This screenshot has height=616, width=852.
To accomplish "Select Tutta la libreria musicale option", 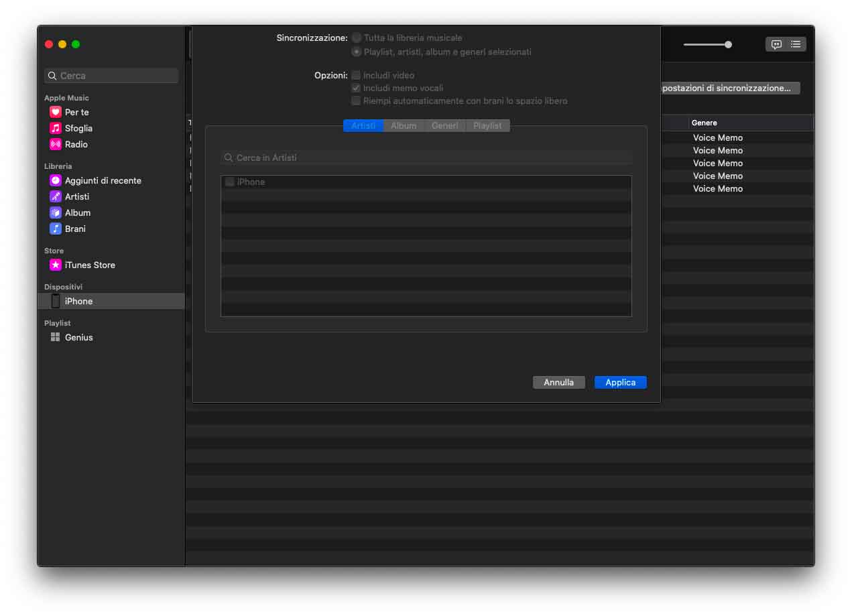I will [x=357, y=38].
